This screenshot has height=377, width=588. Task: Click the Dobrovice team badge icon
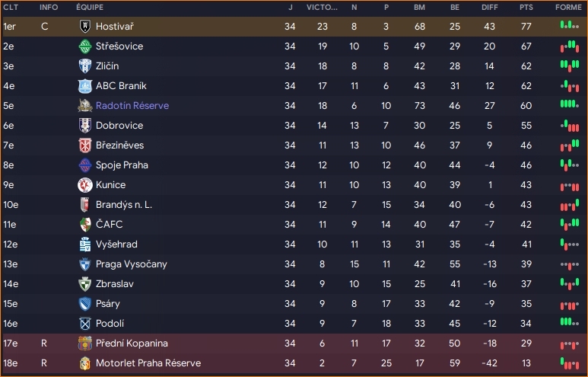point(84,126)
